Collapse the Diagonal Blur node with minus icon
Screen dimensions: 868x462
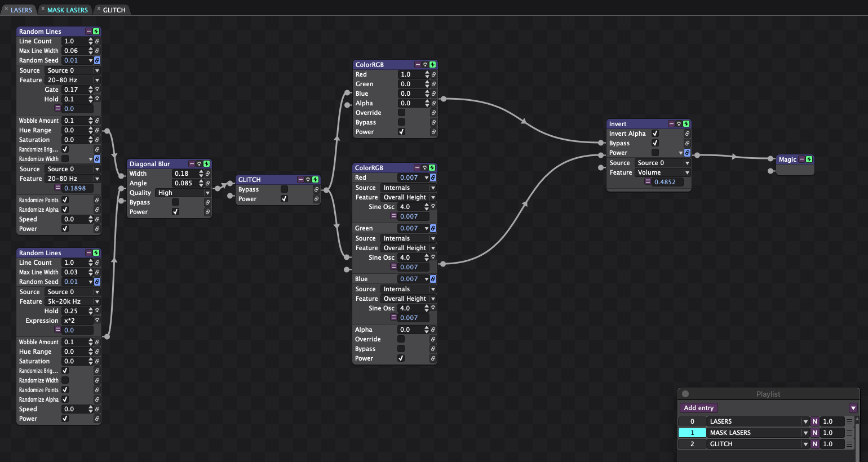pos(192,164)
